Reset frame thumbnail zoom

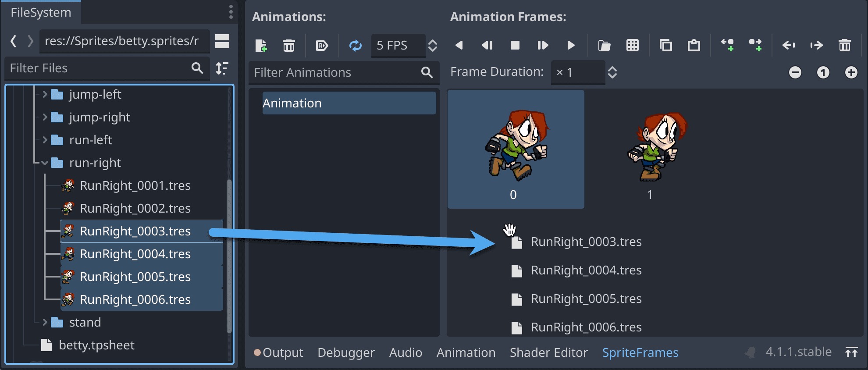pyautogui.click(x=823, y=72)
